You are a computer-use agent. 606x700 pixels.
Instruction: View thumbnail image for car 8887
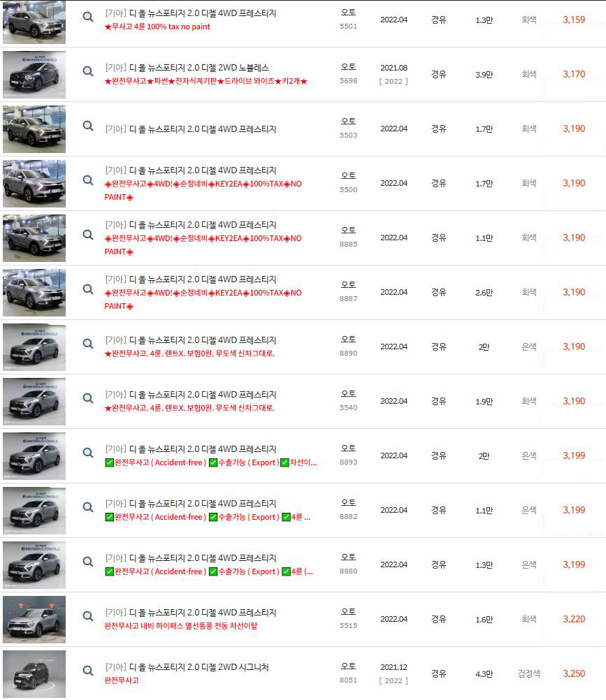coord(34,293)
